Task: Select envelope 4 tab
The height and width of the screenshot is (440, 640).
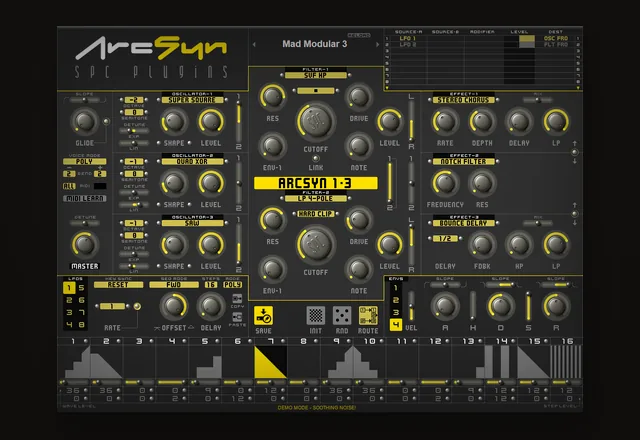Action: point(396,325)
